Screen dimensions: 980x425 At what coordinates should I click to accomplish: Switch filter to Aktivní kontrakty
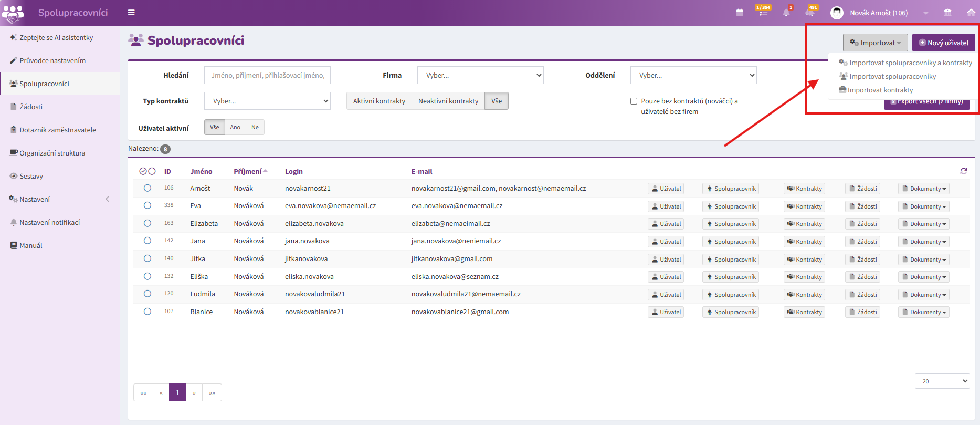379,101
